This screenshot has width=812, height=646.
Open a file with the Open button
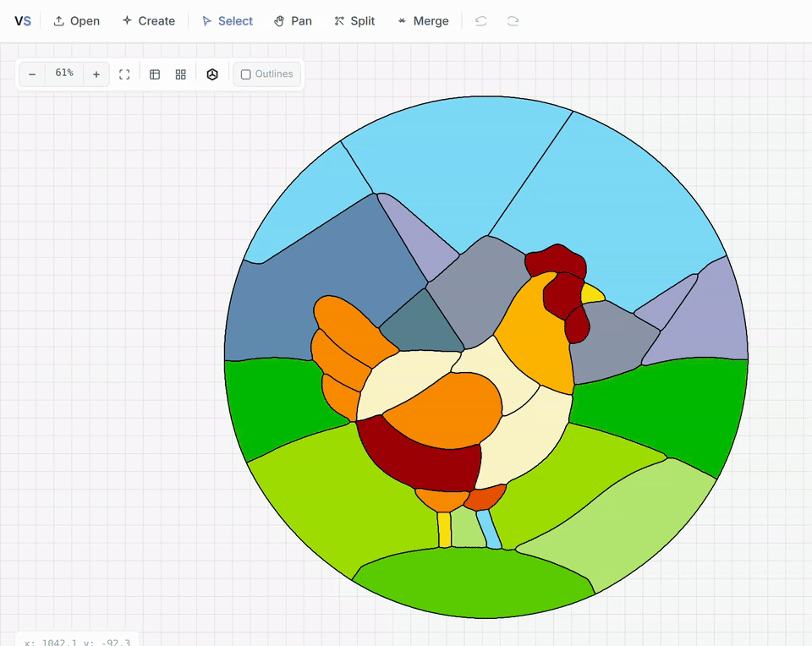(77, 21)
